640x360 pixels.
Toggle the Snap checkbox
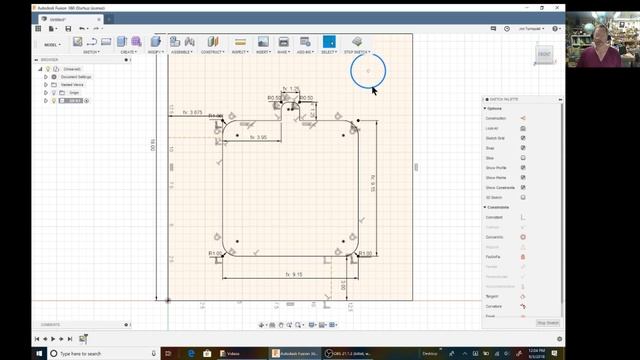(x=523, y=148)
